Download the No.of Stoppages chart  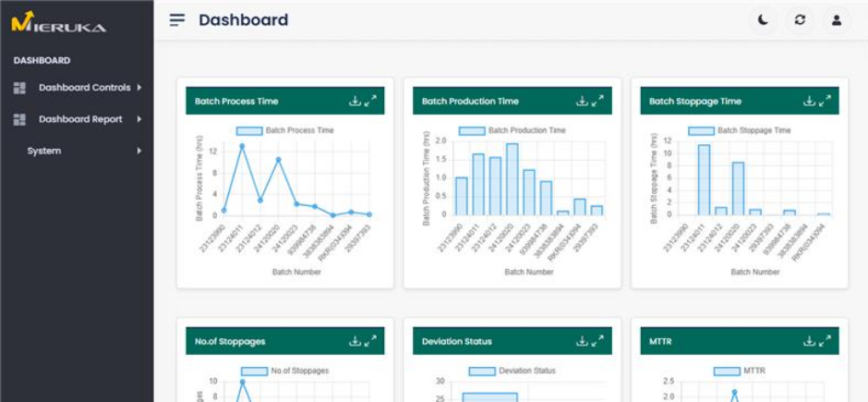pyautogui.click(x=355, y=341)
